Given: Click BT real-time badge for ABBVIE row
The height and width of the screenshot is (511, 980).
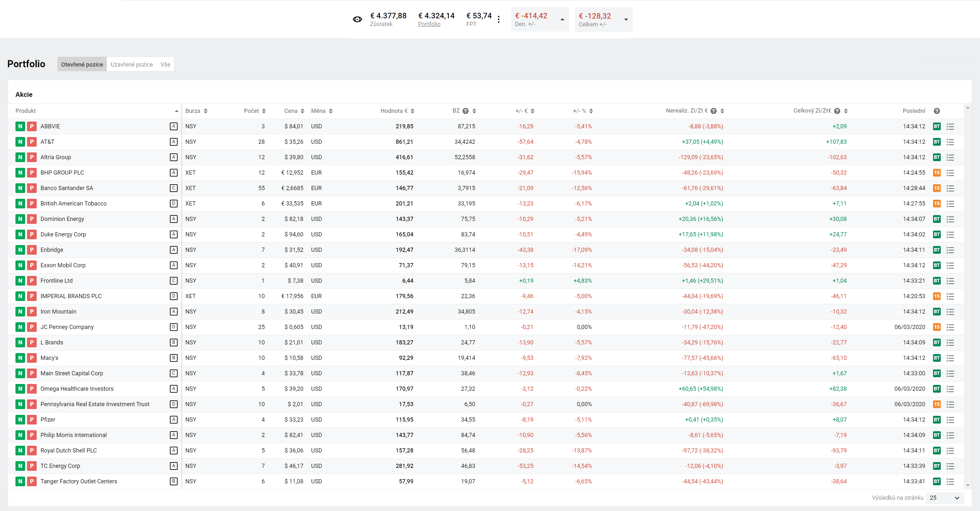Looking at the screenshot, I should click(937, 126).
